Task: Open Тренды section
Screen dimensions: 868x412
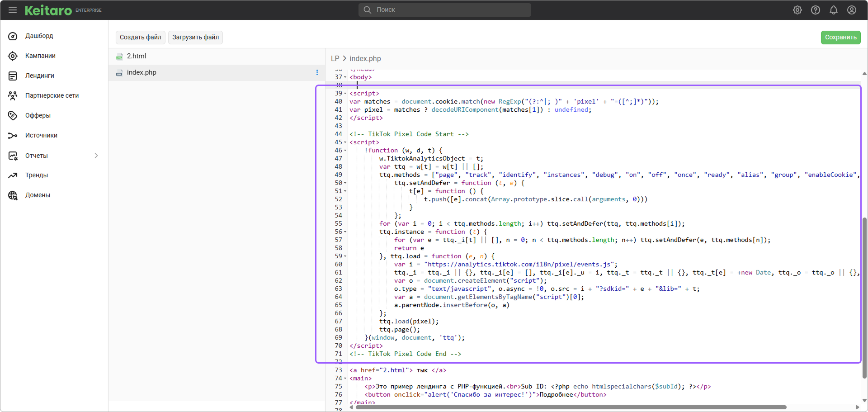Action: coord(37,175)
